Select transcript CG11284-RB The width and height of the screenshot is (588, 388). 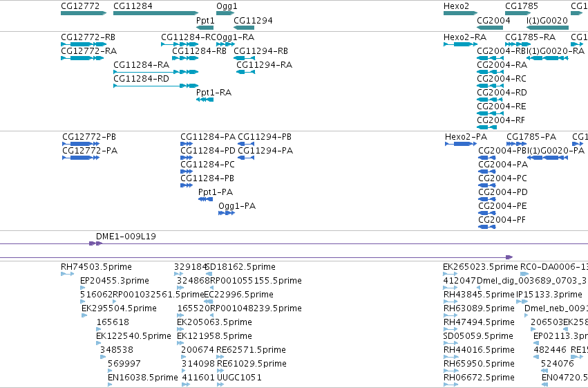(x=185, y=58)
